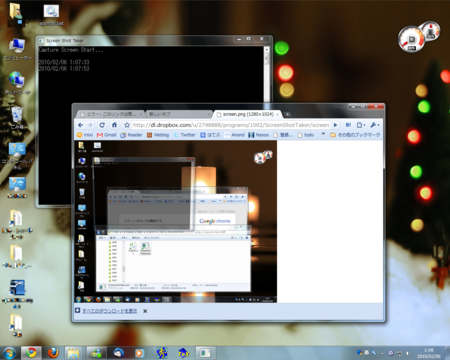Open the ネットワーク desktop icon
This screenshot has height=360, width=450.
tap(17, 83)
